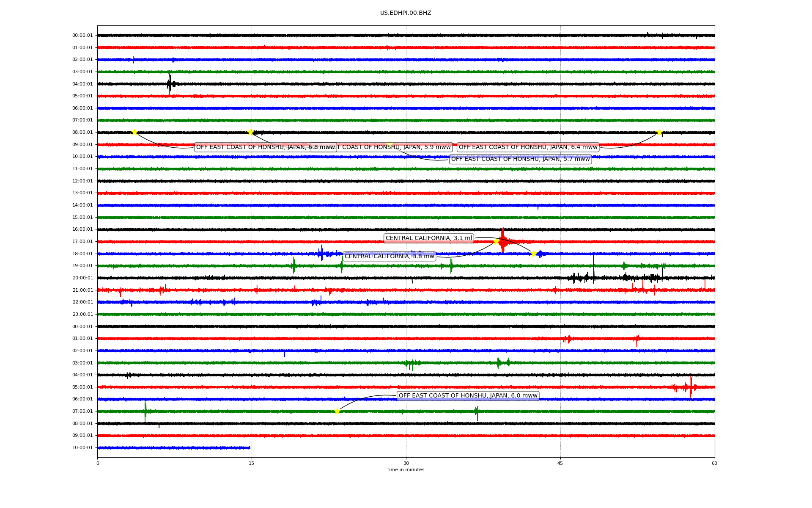This screenshot has width=812, height=508.
Task: Click the large black spike on the 04:00:01 trace
Action: point(170,83)
